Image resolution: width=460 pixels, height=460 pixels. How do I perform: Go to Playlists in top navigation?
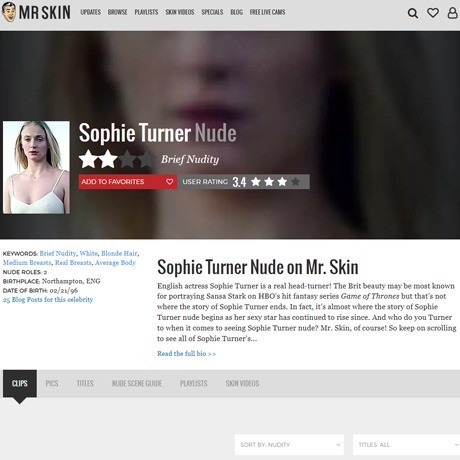pyautogui.click(x=146, y=12)
